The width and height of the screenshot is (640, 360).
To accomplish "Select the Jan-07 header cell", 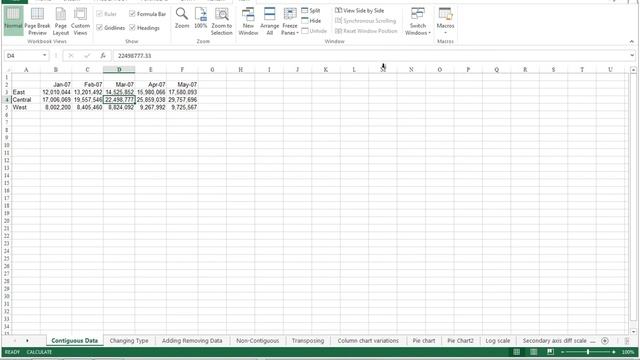I will click(x=56, y=84).
